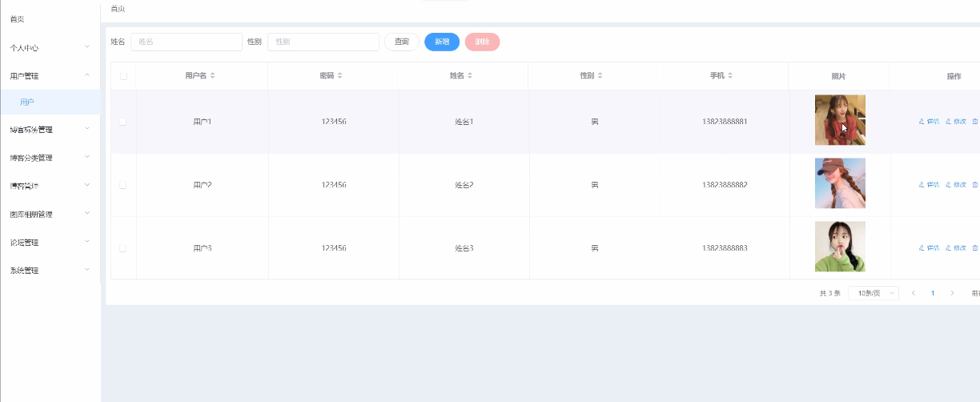Select the 用户 submenu item

(x=27, y=103)
